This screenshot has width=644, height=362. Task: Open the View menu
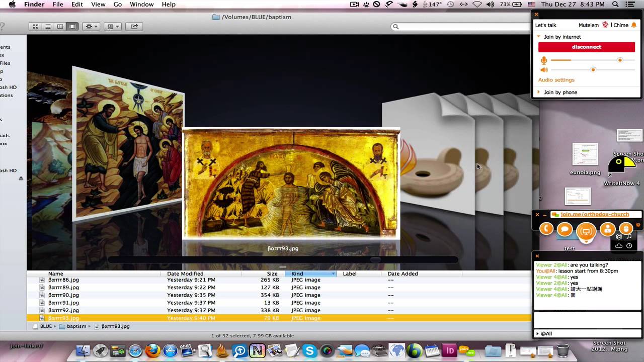click(98, 5)
